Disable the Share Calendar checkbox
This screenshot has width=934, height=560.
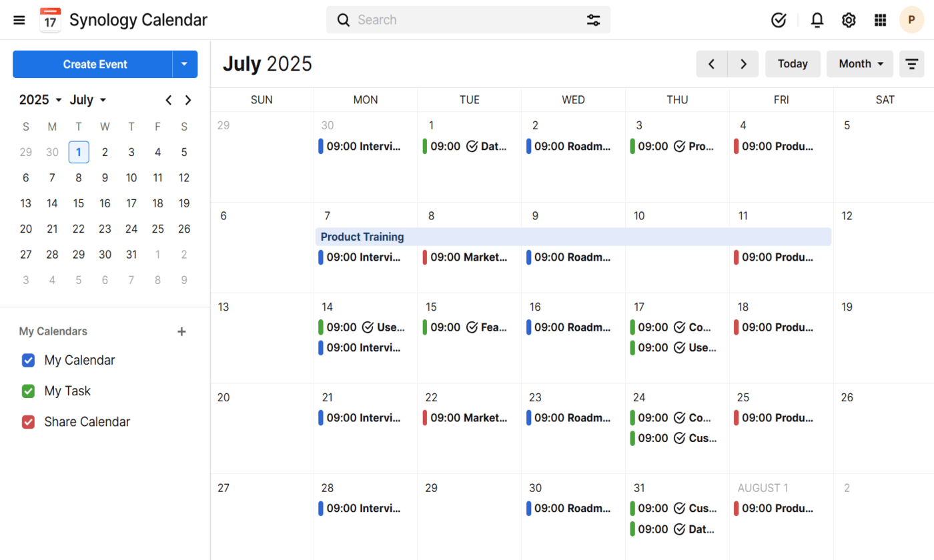click(x=28, y=422)
